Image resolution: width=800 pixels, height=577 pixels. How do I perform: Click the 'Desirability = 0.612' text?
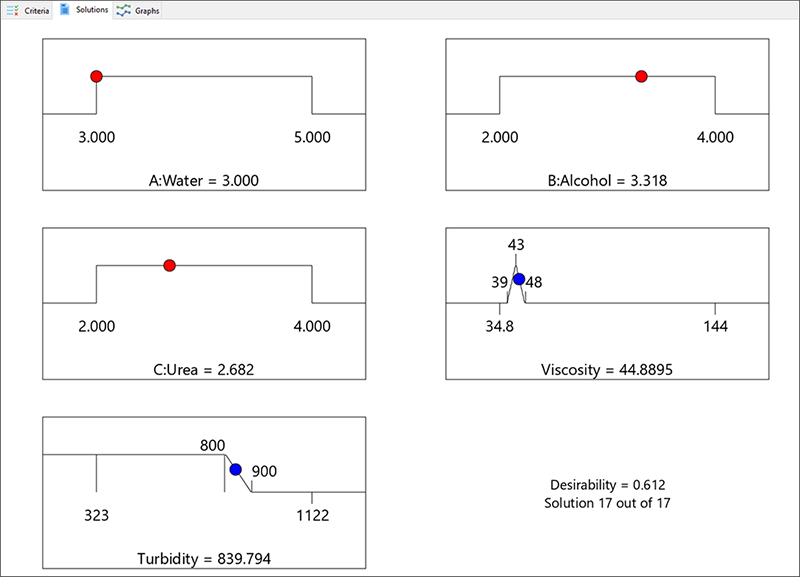(606, 483)
